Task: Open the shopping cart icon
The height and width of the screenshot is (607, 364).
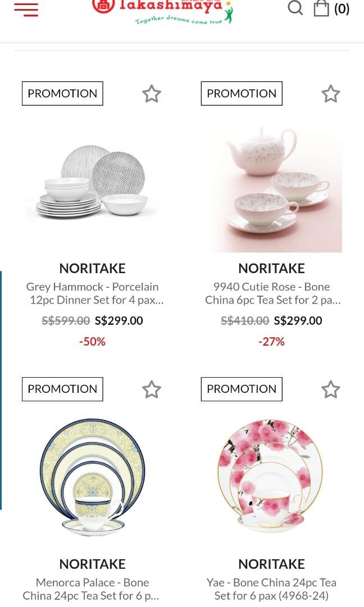Action: click(x=321, y=8)
